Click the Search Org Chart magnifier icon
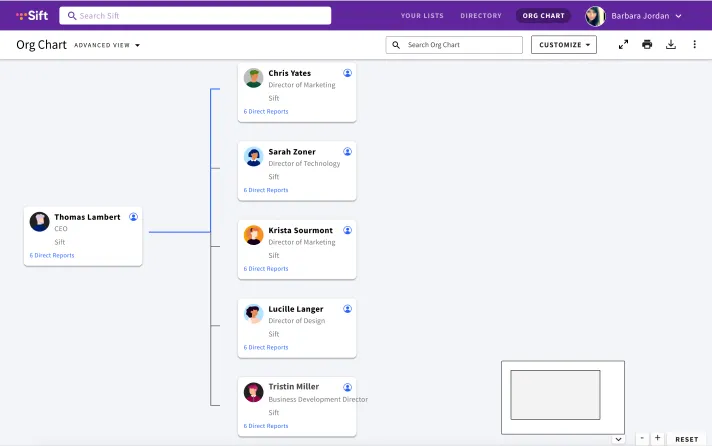 tap(396, 45)
